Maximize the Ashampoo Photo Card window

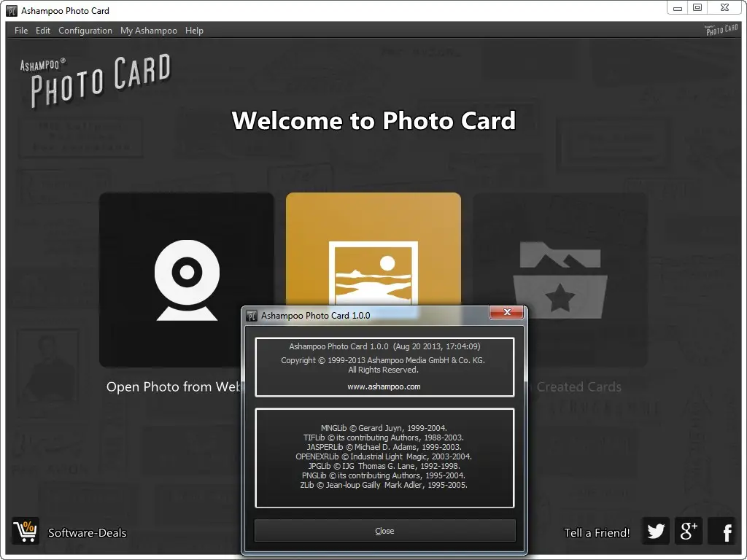697,7
